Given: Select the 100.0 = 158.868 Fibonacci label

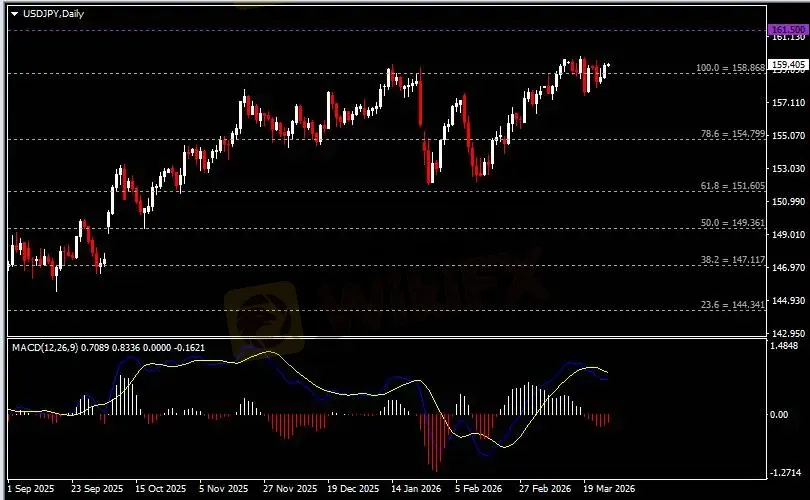Looking at the screenshot, I should pos(730,68).
